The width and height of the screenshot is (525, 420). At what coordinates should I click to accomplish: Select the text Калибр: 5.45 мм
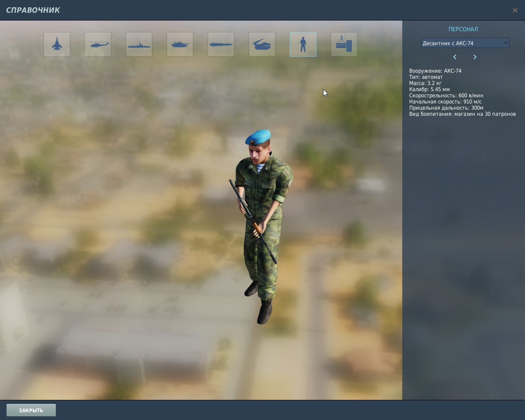pyautogui.click(x=429, y=89)
